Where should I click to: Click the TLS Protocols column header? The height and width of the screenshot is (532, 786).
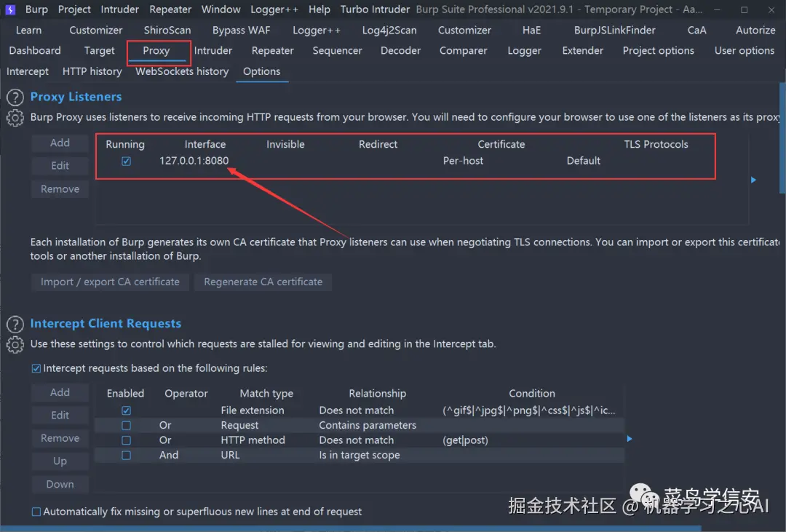coord(656,144)
